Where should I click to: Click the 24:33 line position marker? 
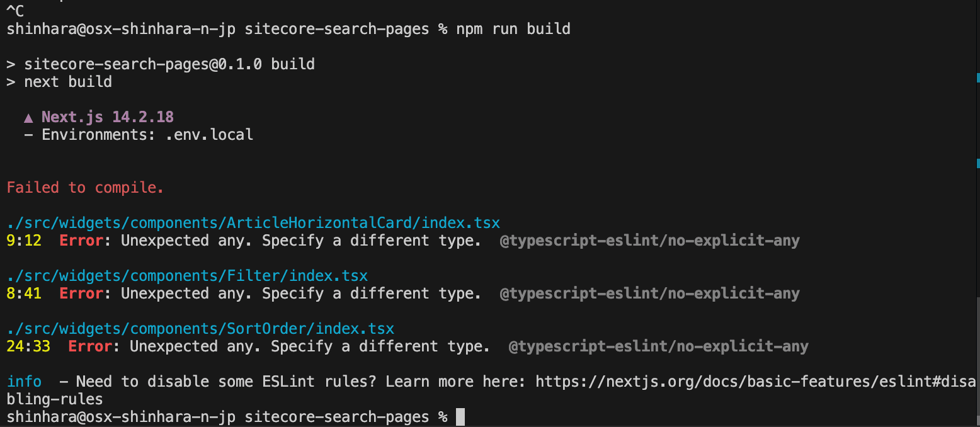pyautogui.click(x=28, y=346)
